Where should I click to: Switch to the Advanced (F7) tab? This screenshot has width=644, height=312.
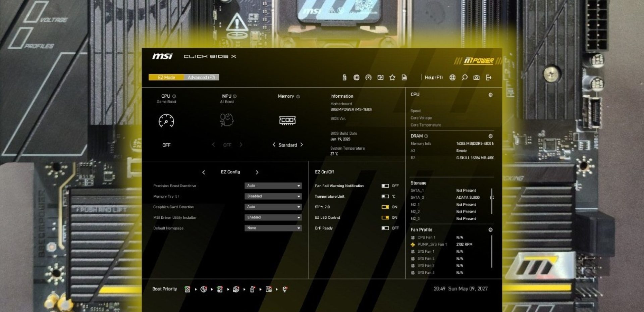click(202, 77)
